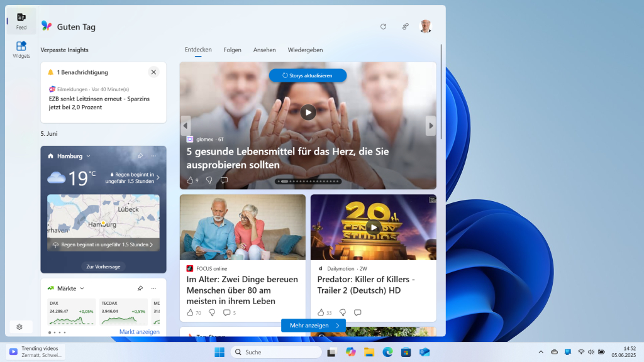Open the Feed sidebar item
This screenshot has width=644, height=362.
[x=21, y=21]
